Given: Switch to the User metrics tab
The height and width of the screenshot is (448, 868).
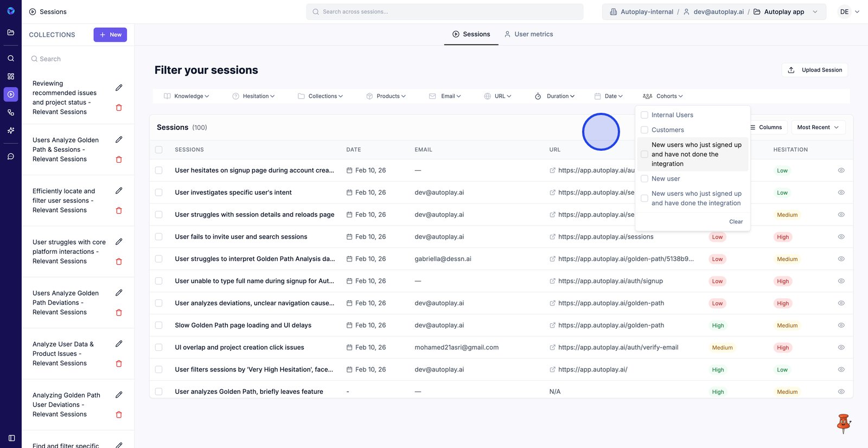Looking at the screenshot, I should [x=528, y=34].
